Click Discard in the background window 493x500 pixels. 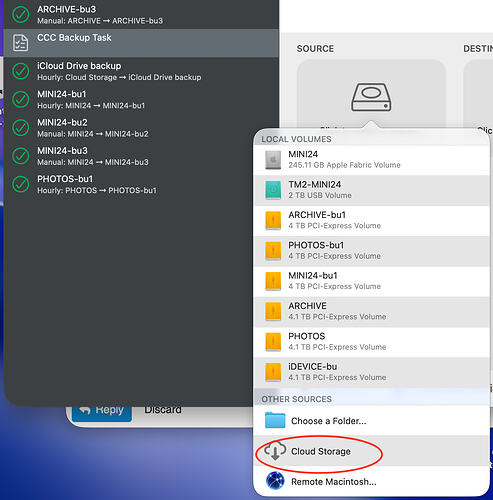coord(163,410)
